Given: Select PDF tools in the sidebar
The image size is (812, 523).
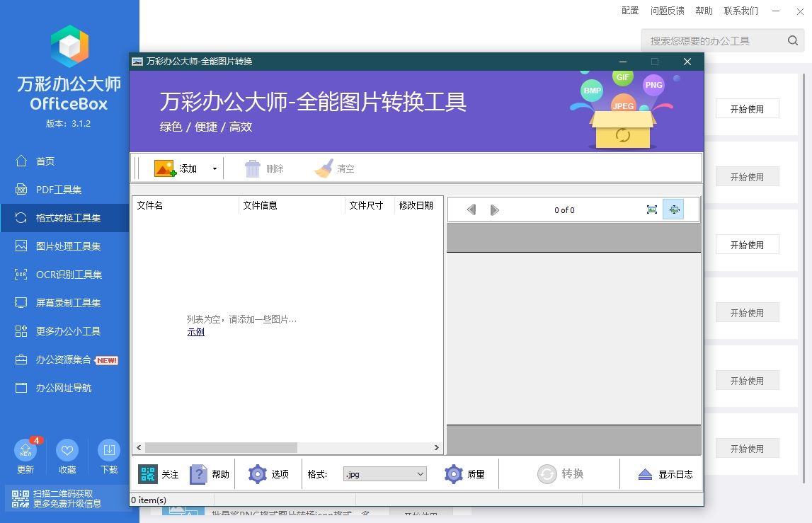Looking at the screenshot, I should (59, 190).
